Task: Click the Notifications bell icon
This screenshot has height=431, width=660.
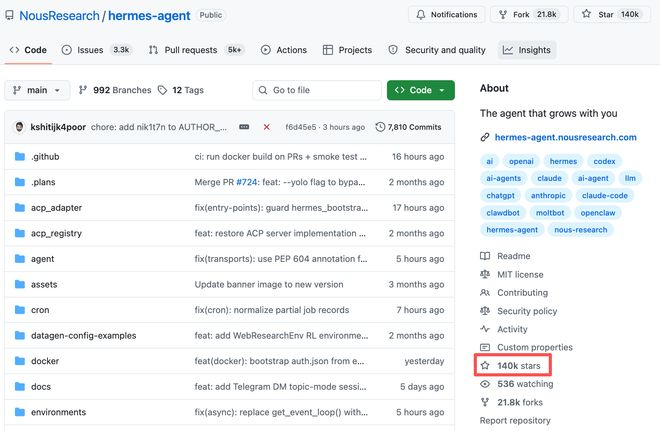Action: (x=420, y=15)
